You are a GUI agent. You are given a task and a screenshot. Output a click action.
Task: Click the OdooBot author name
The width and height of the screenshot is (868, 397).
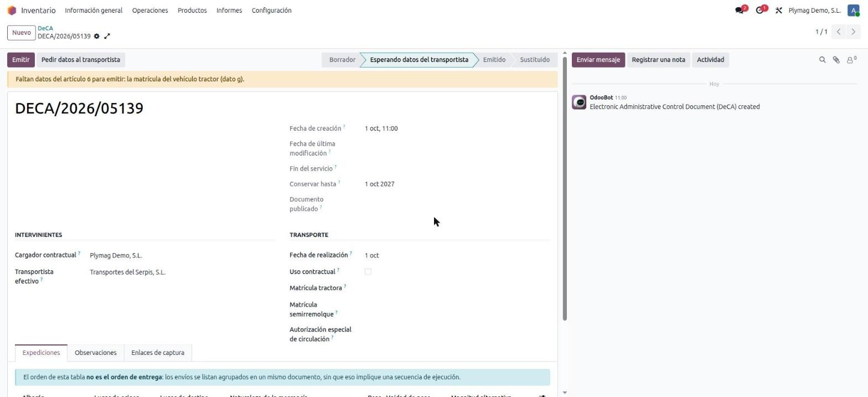click(x=601, y=97)
